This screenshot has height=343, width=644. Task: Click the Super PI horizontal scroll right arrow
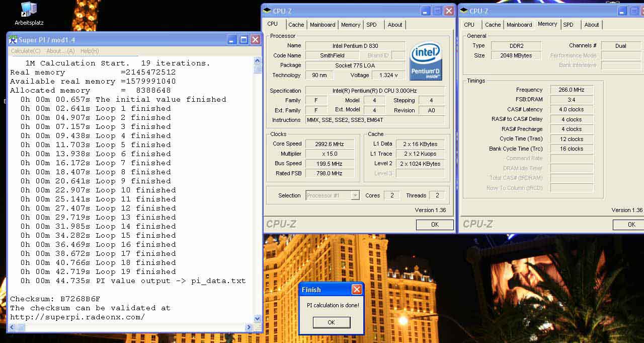click(249, 327)
